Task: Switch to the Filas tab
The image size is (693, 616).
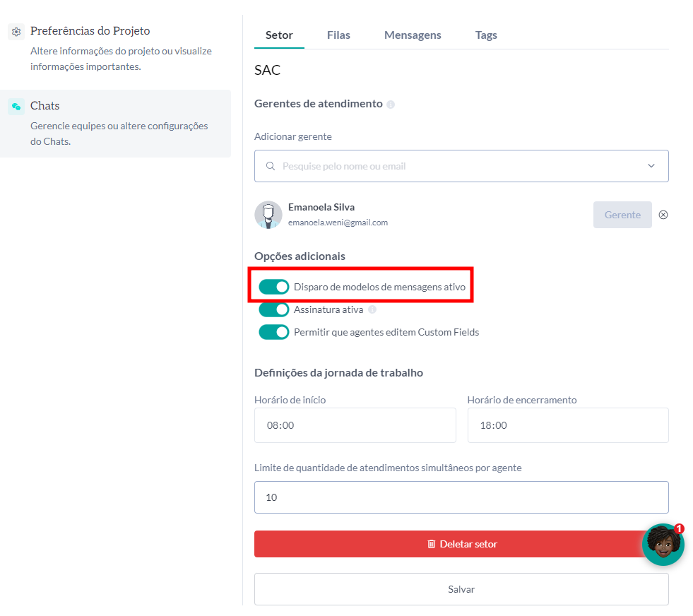Action: click(338, 34)
